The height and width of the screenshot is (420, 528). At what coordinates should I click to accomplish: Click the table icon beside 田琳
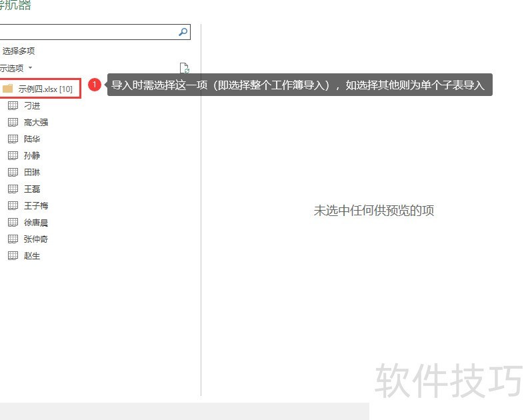13,172
